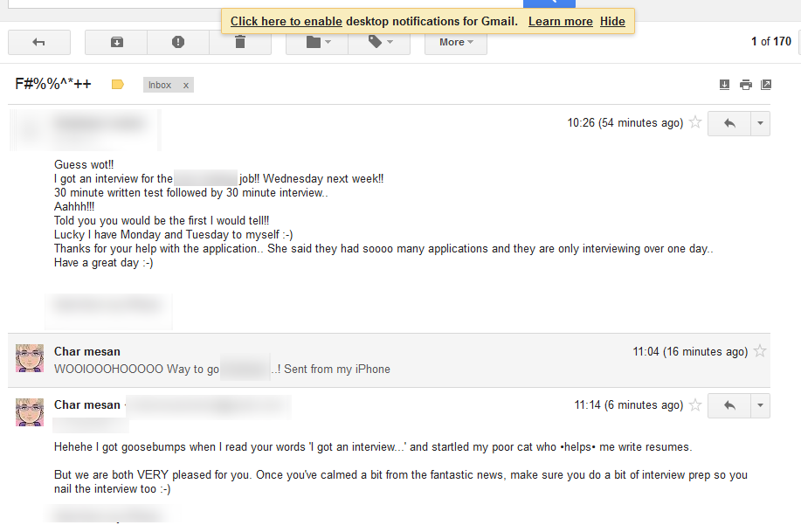
Task: Reply to the 10:26 message
Action: point(729,123)
